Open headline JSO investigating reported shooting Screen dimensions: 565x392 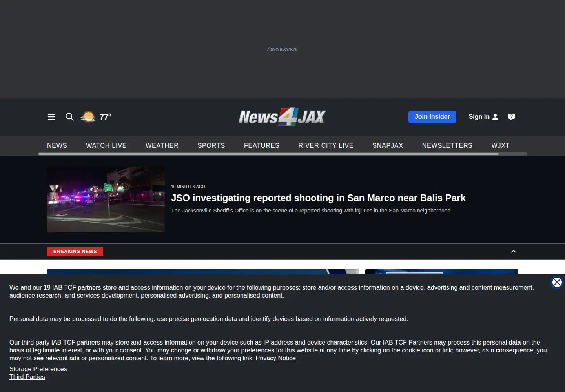318,198
